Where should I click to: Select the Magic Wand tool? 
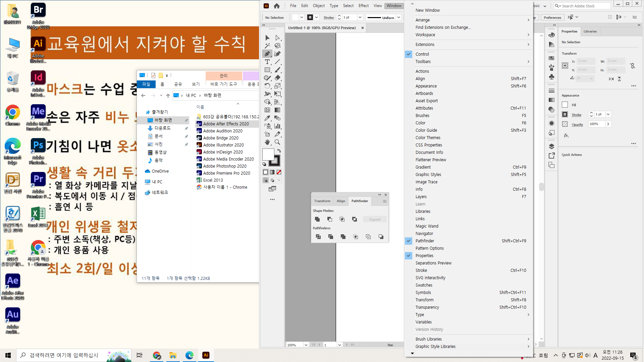pyautogui.click(x=267, y=46)
